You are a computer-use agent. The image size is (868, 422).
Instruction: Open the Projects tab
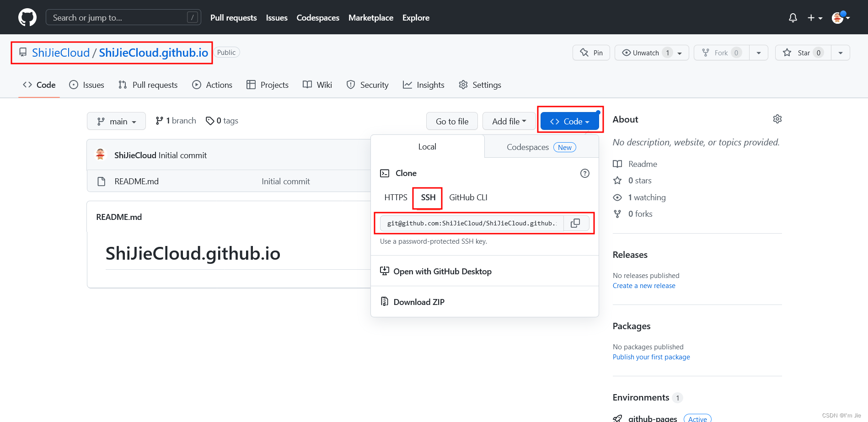pos(268,85)
